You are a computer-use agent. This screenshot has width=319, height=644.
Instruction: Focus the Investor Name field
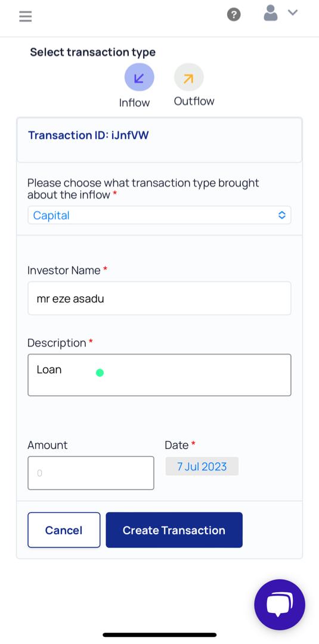click(x=159, y=299)
